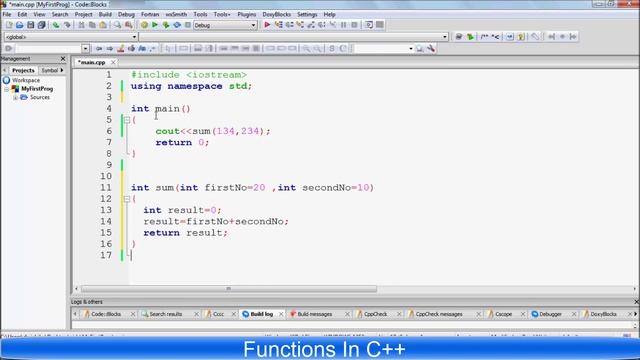Open the Search menu
This screenshot has width=640, height=360.
(x=60, y=14)
